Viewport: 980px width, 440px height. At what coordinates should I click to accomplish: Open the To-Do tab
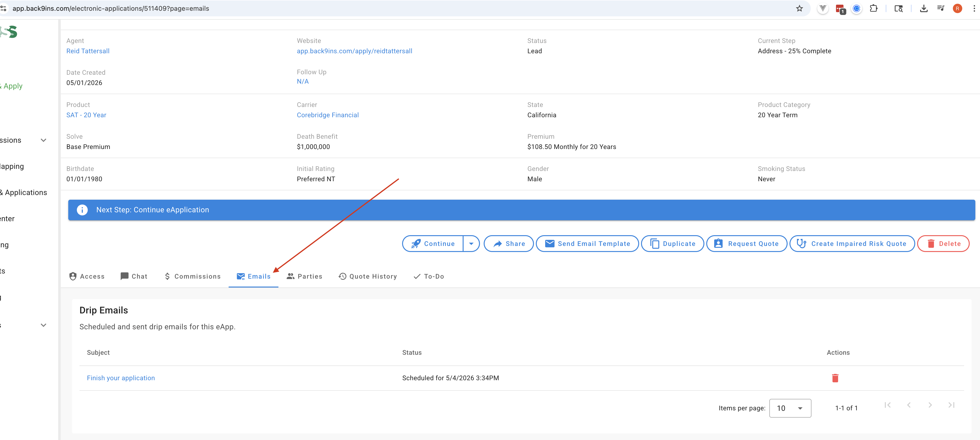click(429, 276)
